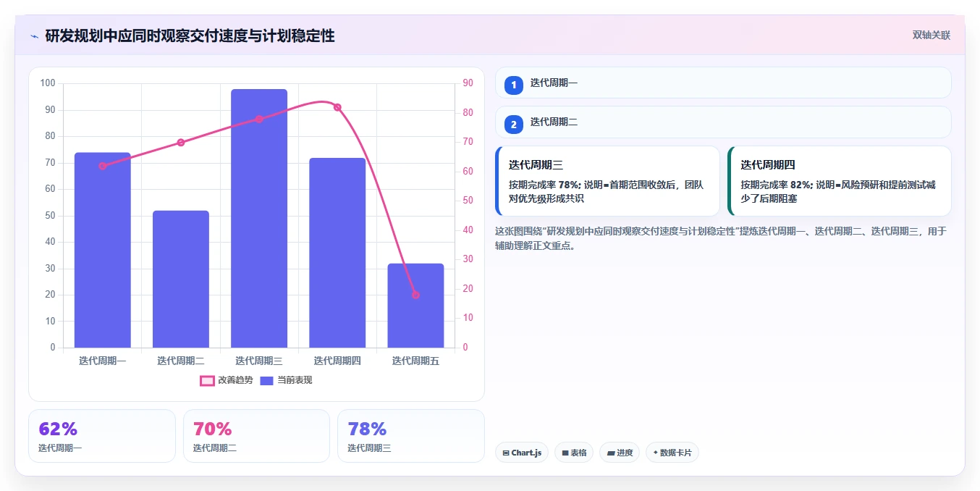980x491 pixels.
Task: Open the 迭代周期三 detail card
Action: point(607,181)
